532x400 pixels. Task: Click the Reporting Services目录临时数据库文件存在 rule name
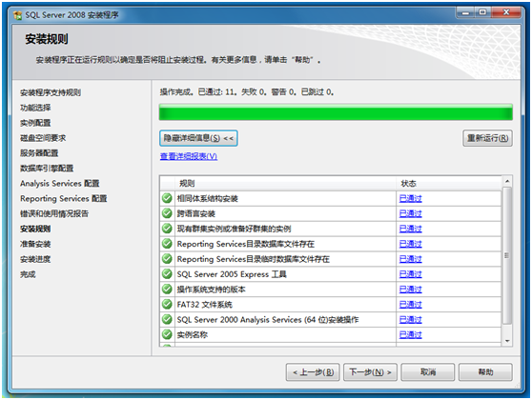253,259
